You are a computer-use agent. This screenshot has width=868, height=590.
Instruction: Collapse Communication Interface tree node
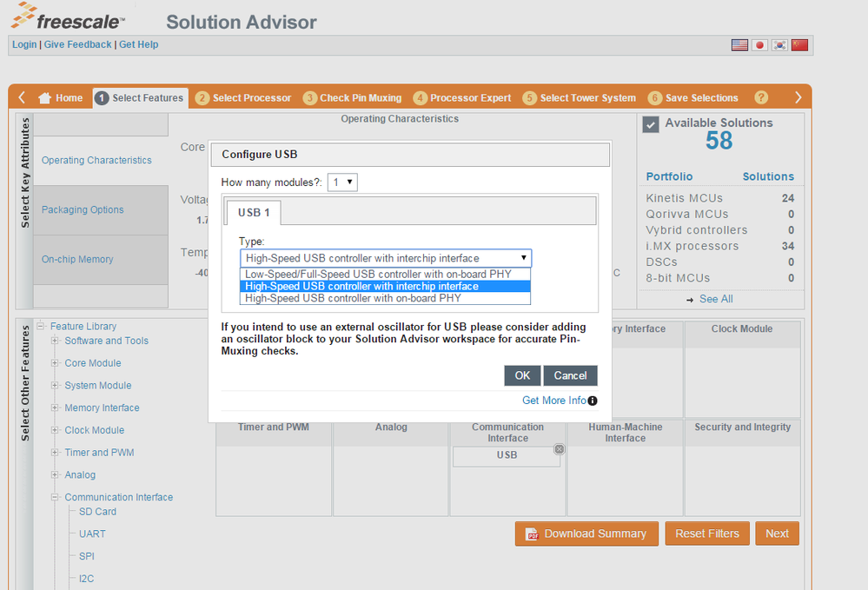coord(54,497)
